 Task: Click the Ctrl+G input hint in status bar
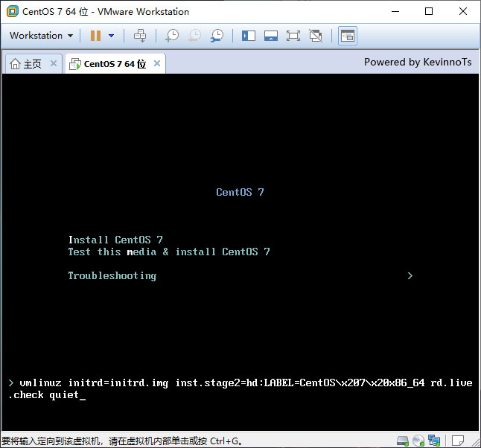(122, 441)
